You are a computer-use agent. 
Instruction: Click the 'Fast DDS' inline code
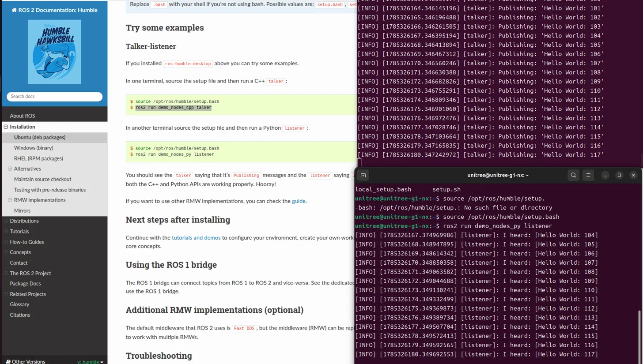245,328
